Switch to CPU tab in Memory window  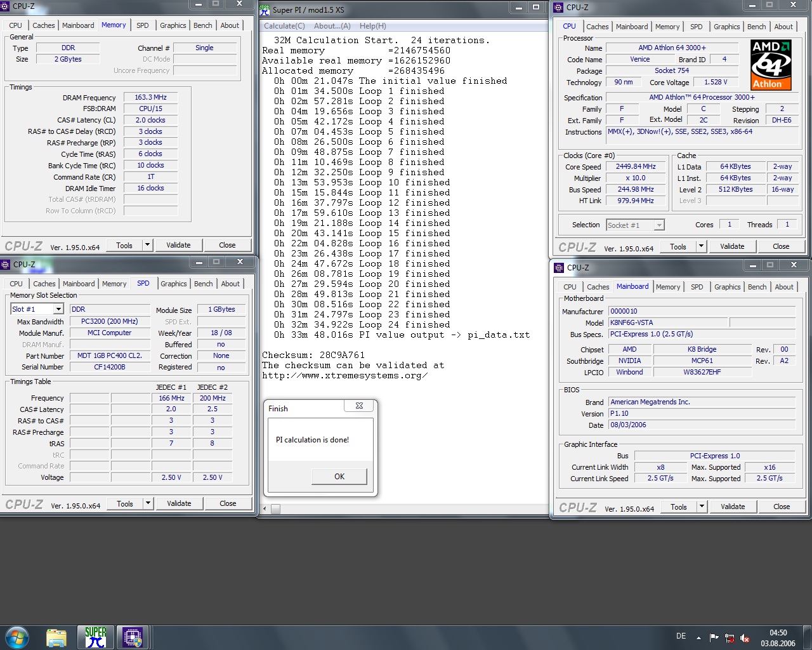pos(16,25)
